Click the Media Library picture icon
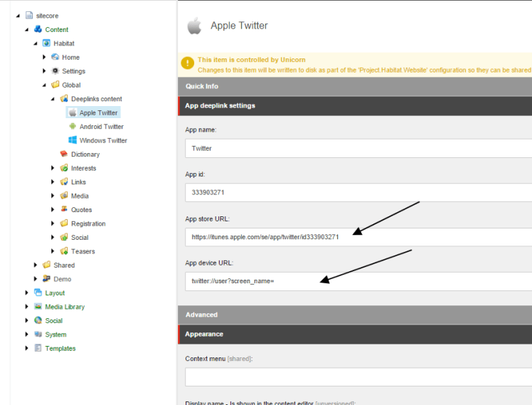The width and height of the screenshot is (532, 405). pyautogui.click(x=38, y=307)
